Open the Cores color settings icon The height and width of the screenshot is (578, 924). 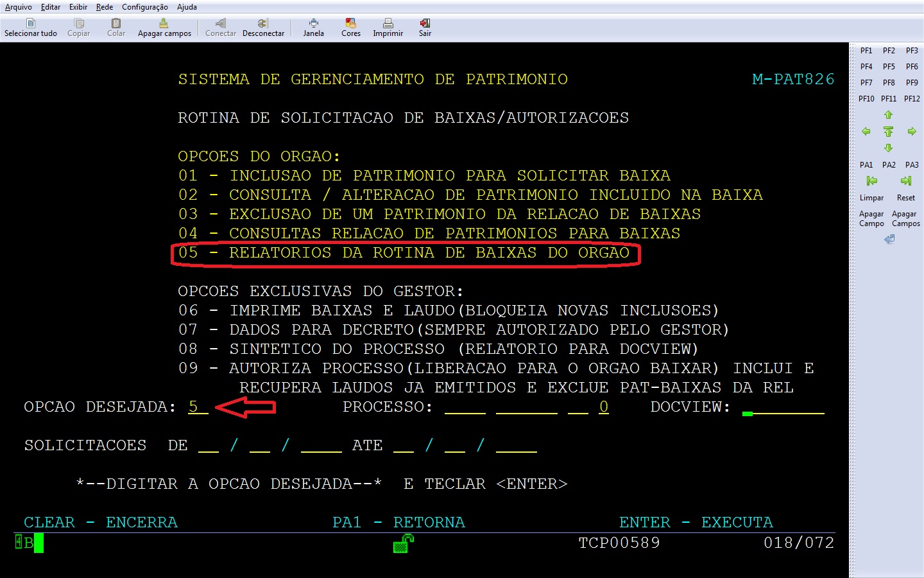(350, 24)
